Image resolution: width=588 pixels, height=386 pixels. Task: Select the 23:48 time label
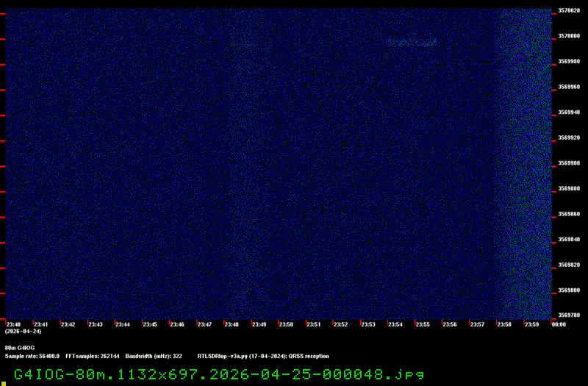pos(232,324)
